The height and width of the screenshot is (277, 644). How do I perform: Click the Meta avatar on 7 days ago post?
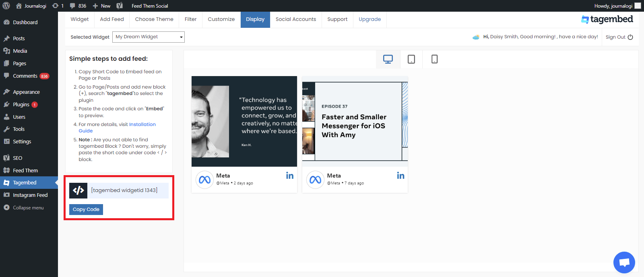click(315, 180)
